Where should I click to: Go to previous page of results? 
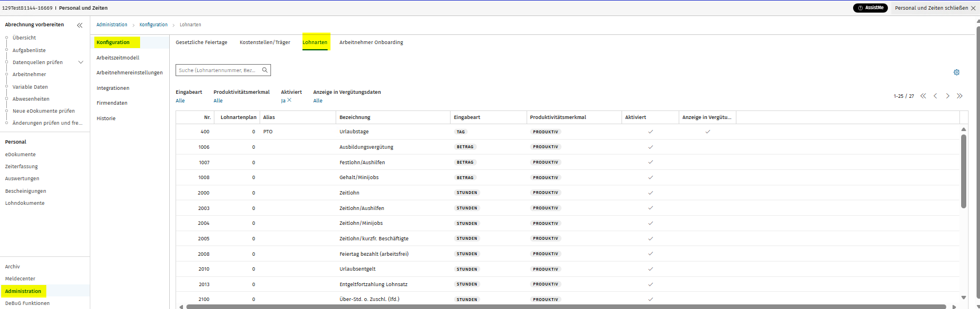click(x=935, y=96)
